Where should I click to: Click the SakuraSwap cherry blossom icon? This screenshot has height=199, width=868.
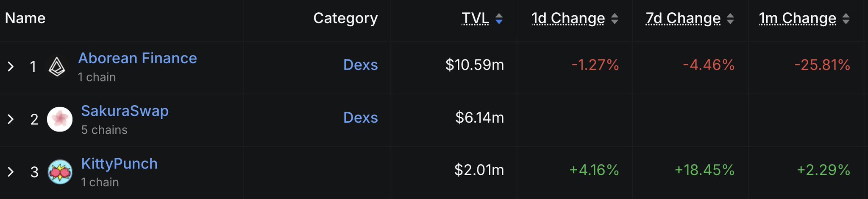[59, 119]
